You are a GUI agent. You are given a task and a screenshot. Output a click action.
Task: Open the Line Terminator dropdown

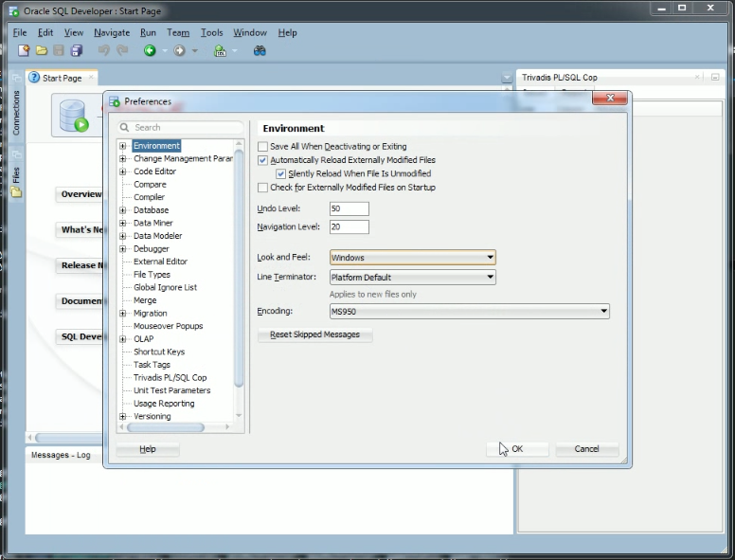click(x=413, y=277)
